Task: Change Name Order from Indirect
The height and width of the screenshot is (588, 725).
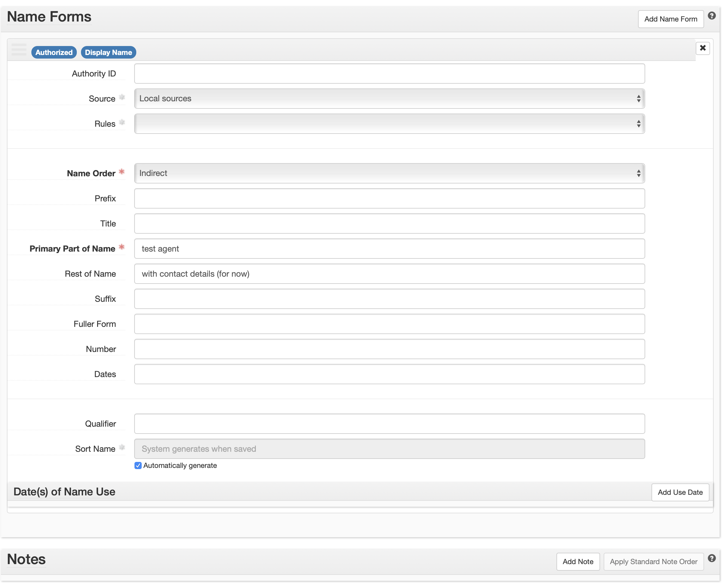Action: pyautogui.click(x=389, y=173)
